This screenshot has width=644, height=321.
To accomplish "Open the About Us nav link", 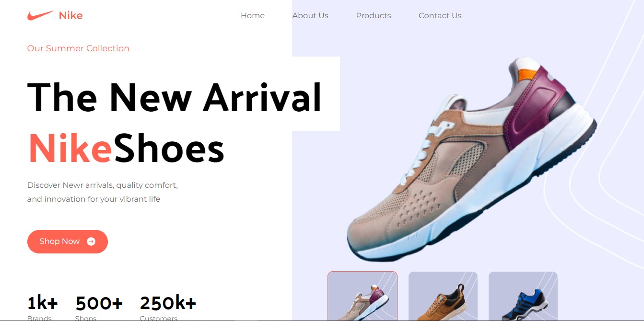I will point(310,15).
